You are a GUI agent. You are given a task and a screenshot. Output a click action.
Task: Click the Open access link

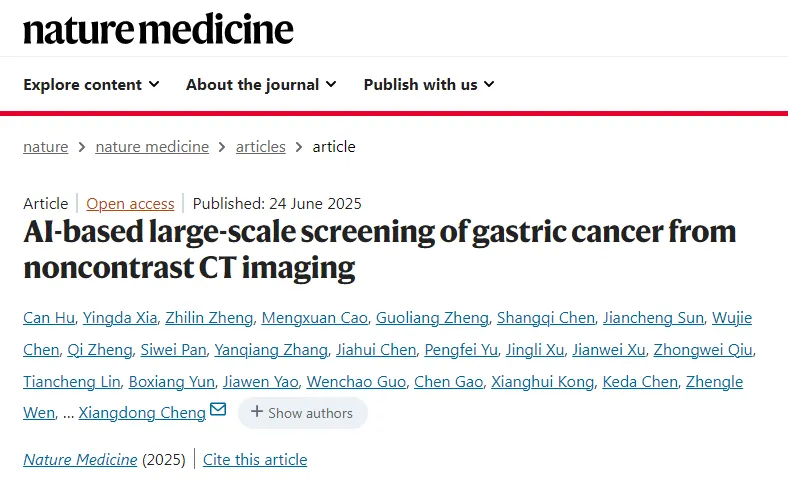(x=130, y=204)
